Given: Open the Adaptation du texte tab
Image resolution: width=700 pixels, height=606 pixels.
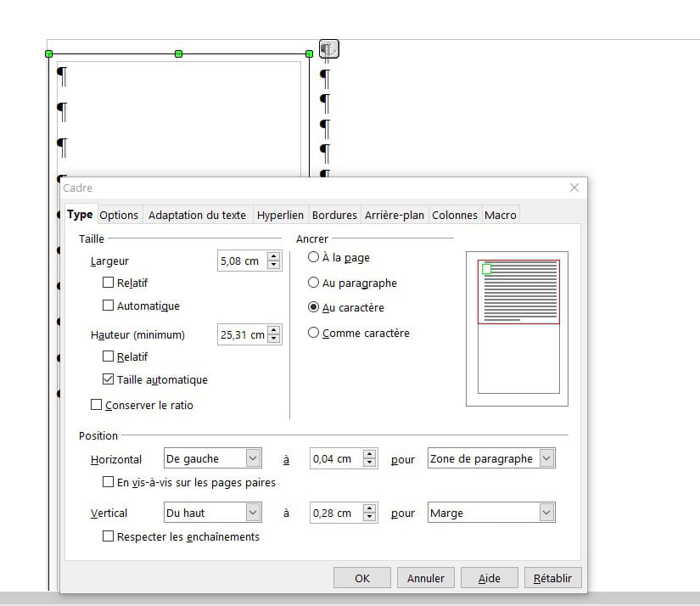Looking at the screenshot, I should pyautogui.click(x=197, y=216).
